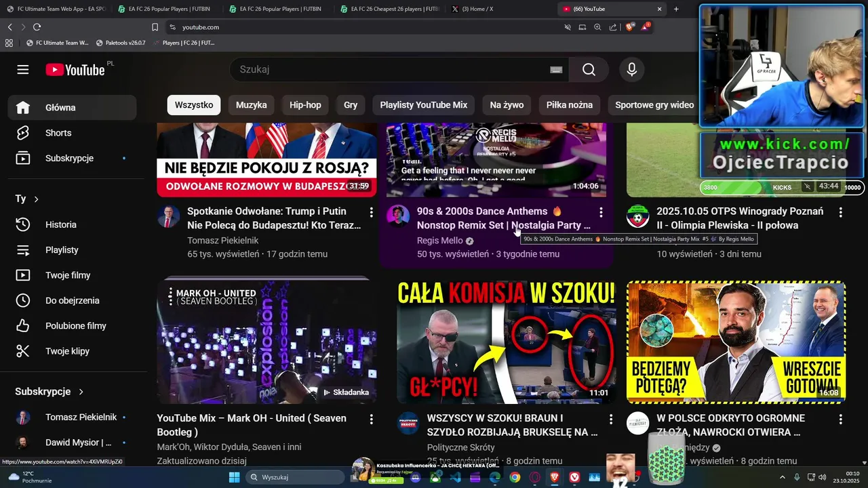Open the CAŁA KOMISJA W SZOKU thumbnail
868x488 pixels.
pos(507,342)
